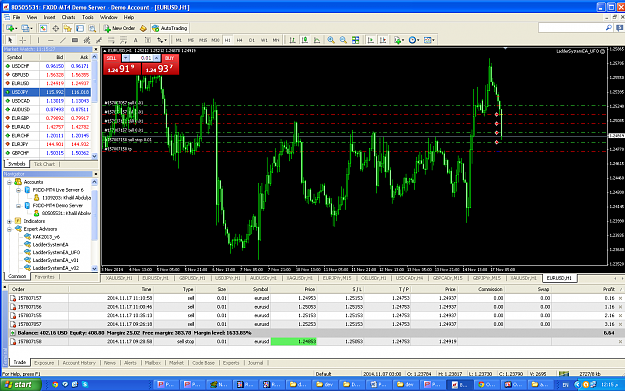Select USDJPY row in Market Watch
The height and width of the screenshot is (391, 625).
click(x=47, y=92)
